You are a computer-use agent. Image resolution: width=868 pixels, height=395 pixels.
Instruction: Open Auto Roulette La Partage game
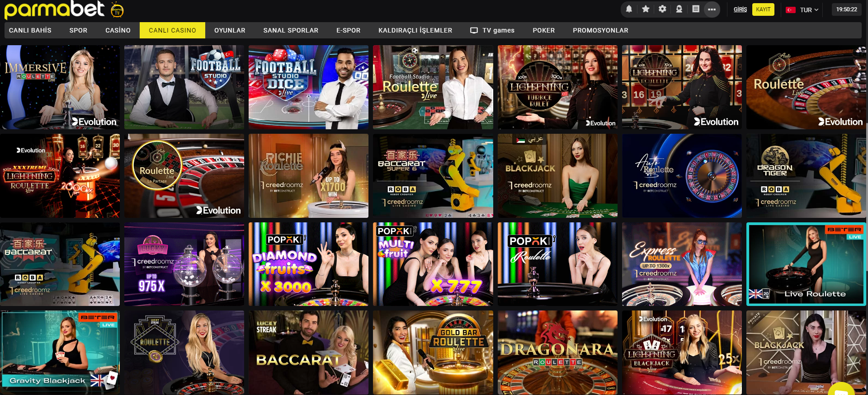tap(184, 176)
